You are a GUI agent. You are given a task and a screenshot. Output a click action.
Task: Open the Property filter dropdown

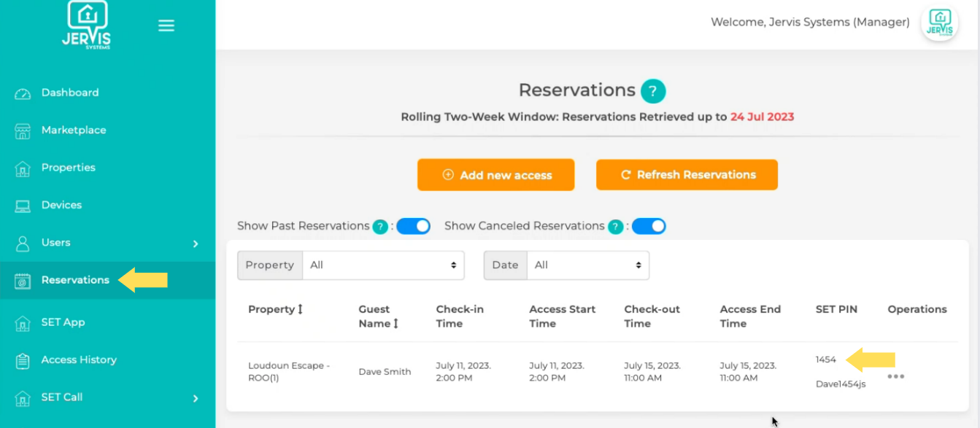point(383,265)
